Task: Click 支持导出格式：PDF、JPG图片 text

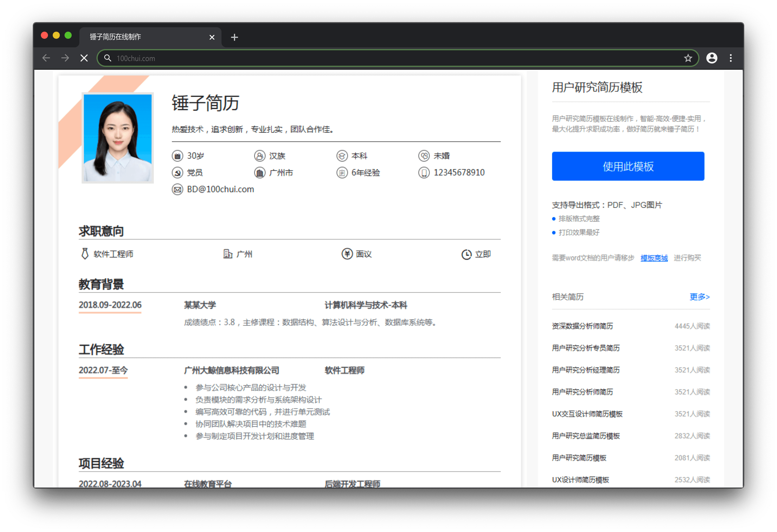Action: point(606,205)
